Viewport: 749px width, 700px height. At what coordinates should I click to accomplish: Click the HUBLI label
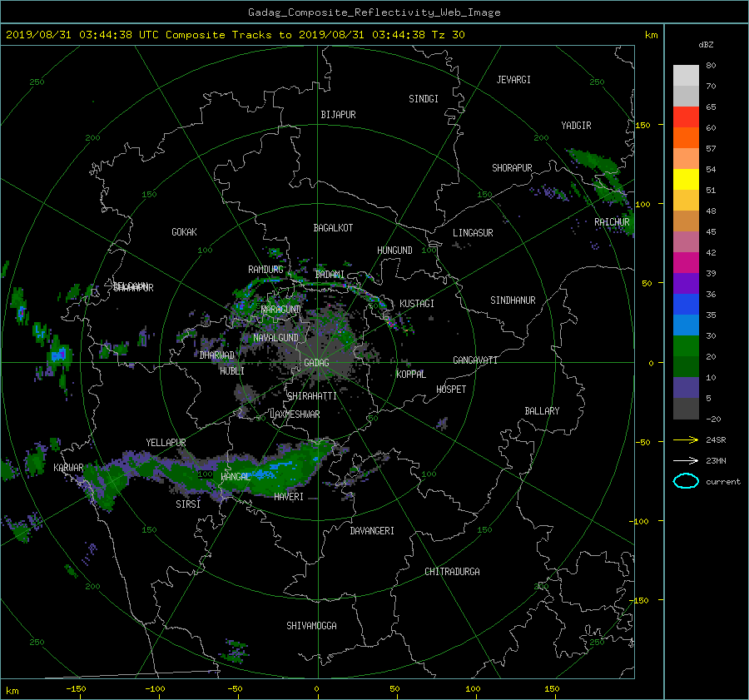[x=232, y=371]
